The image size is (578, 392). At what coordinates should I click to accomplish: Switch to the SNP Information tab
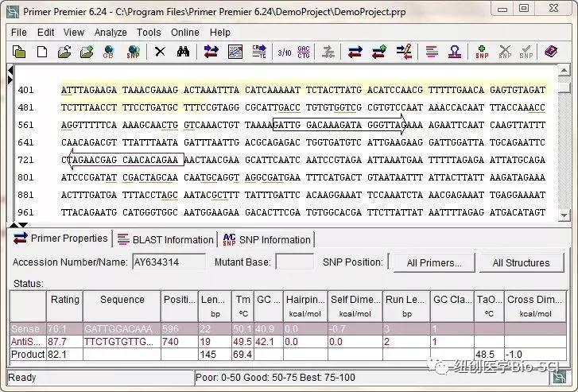pyautogui.click(x=266, y=239)
